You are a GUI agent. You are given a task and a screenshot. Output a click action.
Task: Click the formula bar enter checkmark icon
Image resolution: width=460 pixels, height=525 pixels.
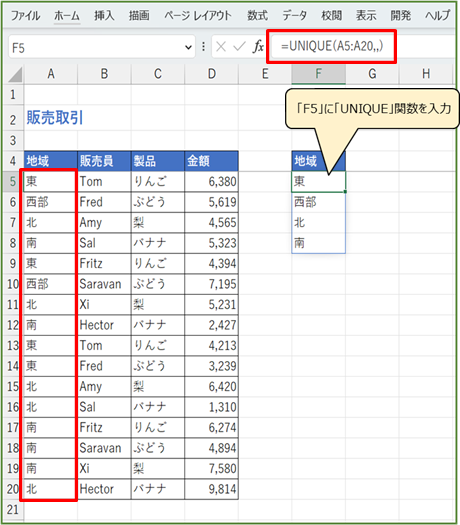(x=240, y=47)
